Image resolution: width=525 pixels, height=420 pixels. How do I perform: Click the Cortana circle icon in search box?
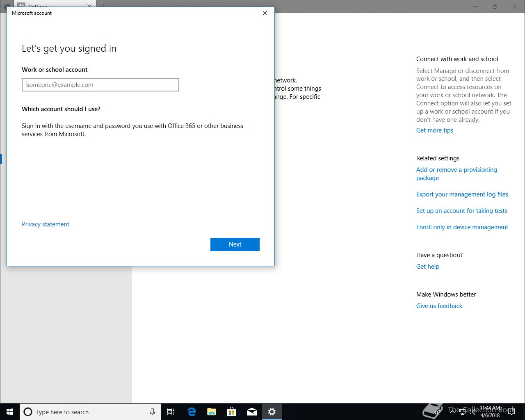[28, 412]
